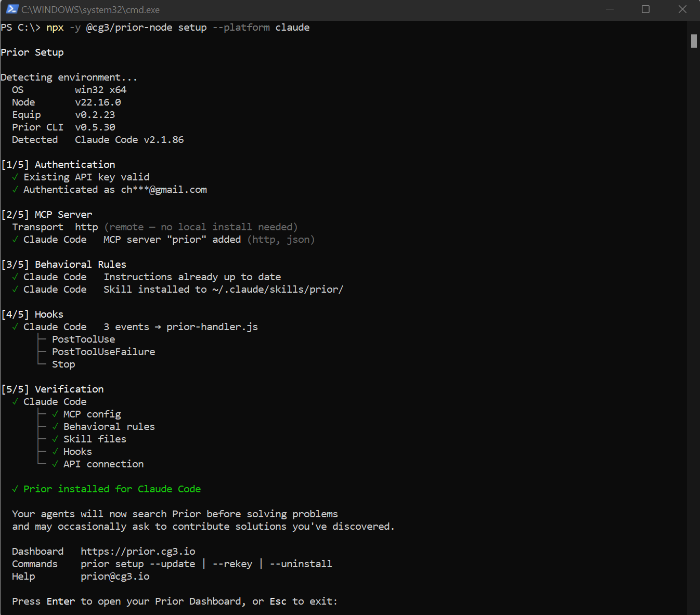Click '@cg3/prior-node' in the command line
This screenshot has height=615, width=700.
pyautogui.click(x=129, y=28)
